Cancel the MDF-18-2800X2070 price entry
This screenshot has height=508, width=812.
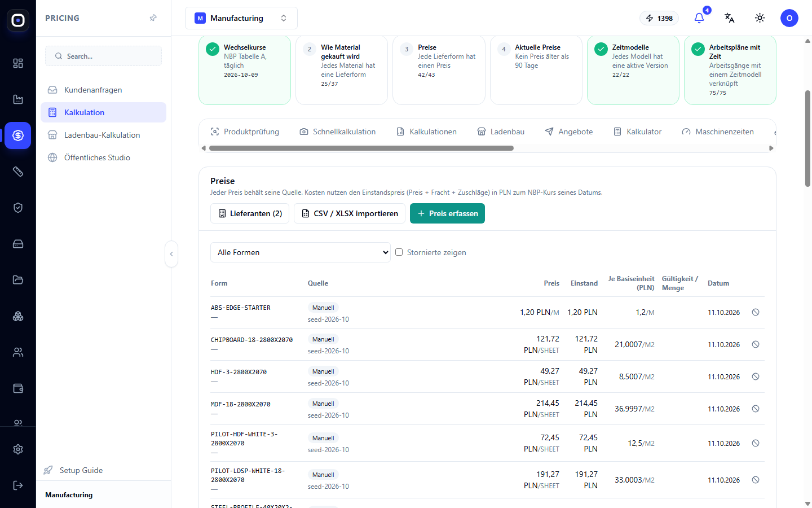756,409
